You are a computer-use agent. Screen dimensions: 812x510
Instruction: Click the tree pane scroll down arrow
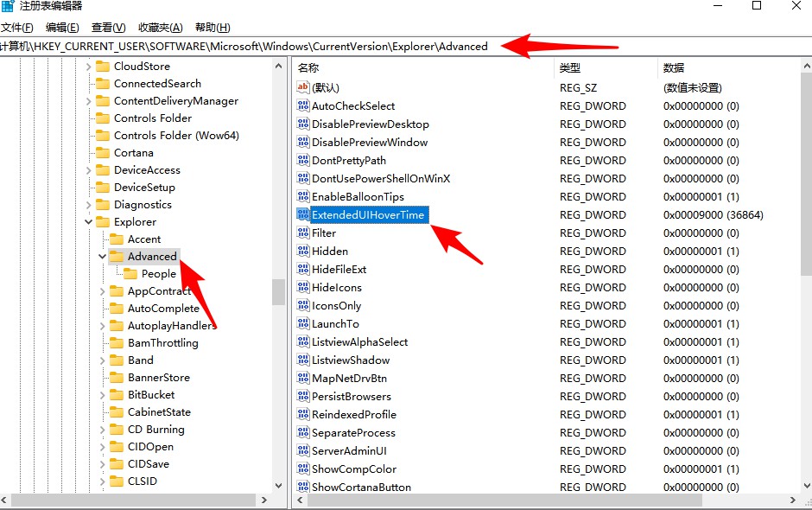tap(279, 486)
